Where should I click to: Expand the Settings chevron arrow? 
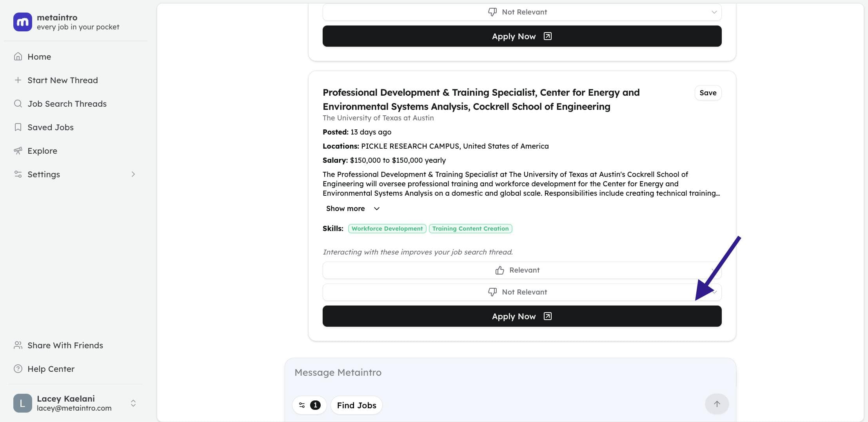[x=133, y=174]
